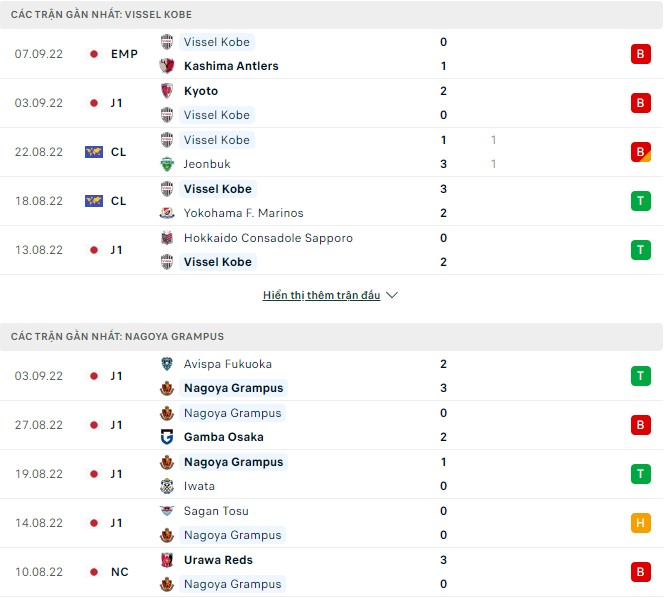669x598 pixels.
Task: Click the red B badge for 07.09.22
Action: pos(640,54)
